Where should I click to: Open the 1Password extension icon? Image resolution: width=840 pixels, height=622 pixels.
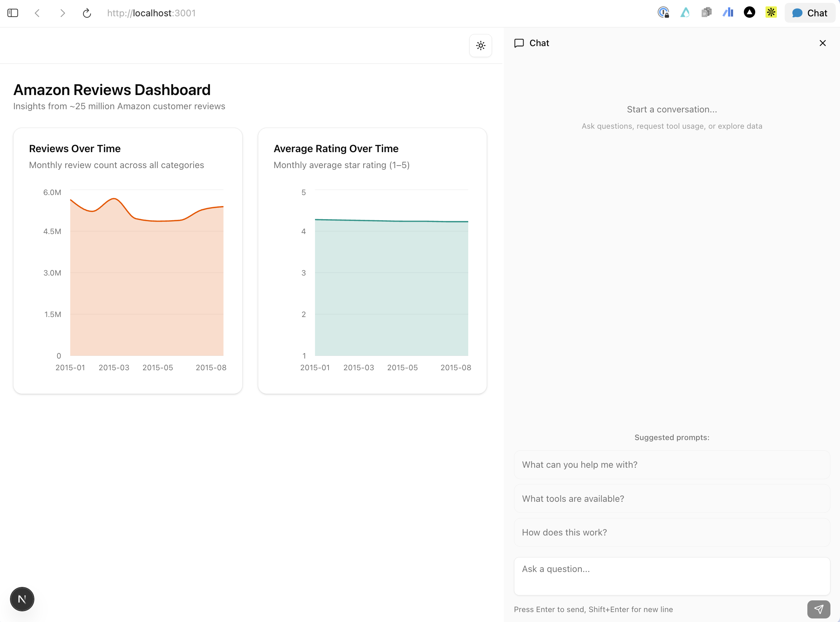663,13
